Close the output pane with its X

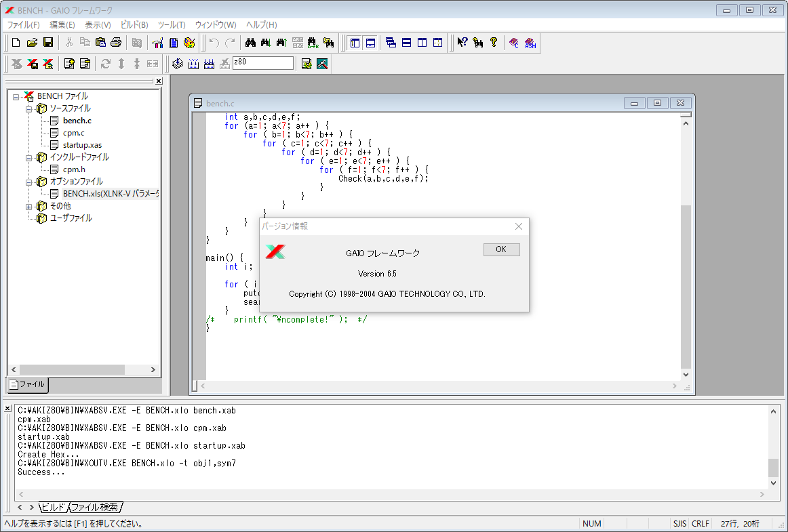tap(7, 409)
